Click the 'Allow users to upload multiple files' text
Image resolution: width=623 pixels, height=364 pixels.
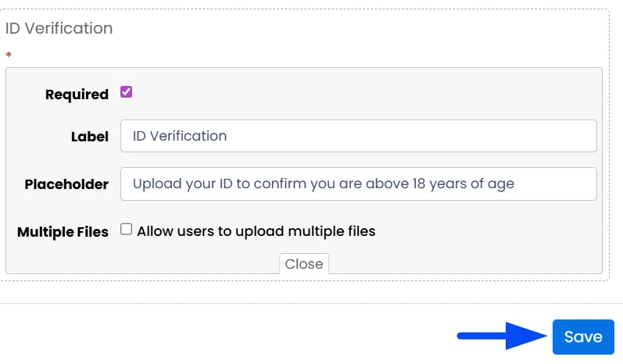pyautogui.click(x=256, y=231)
